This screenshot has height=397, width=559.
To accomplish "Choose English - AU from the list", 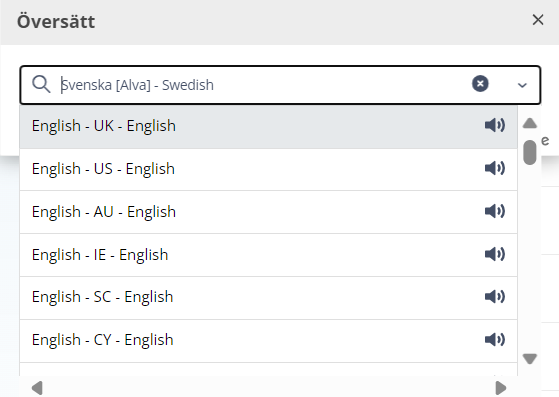I will [x=268, y=212].
